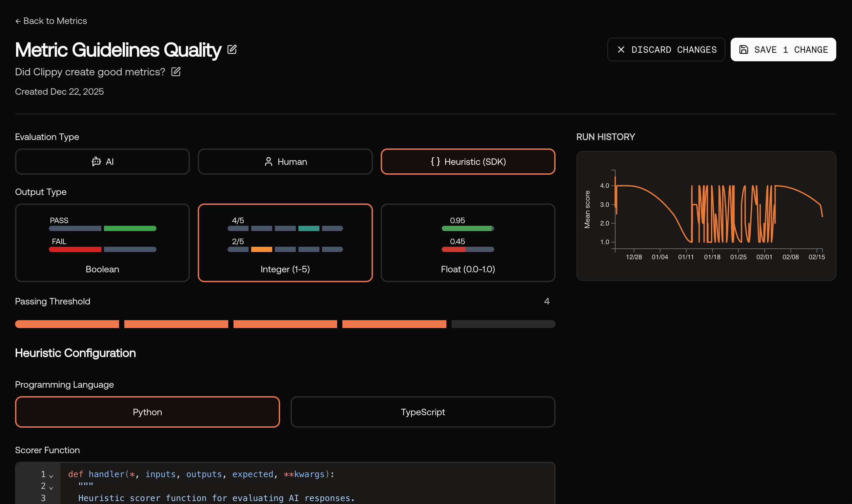Click the 'Mean score' axis label
852x504 pixels.
tap(587, 209)
